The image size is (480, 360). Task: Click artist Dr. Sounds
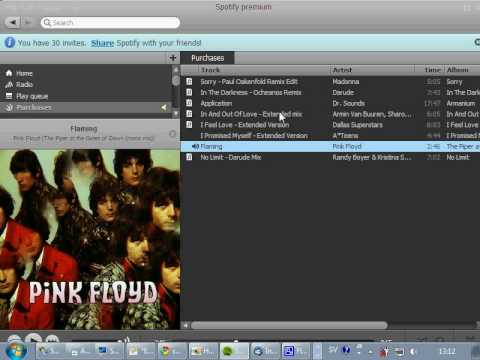(x=348, y=103)
